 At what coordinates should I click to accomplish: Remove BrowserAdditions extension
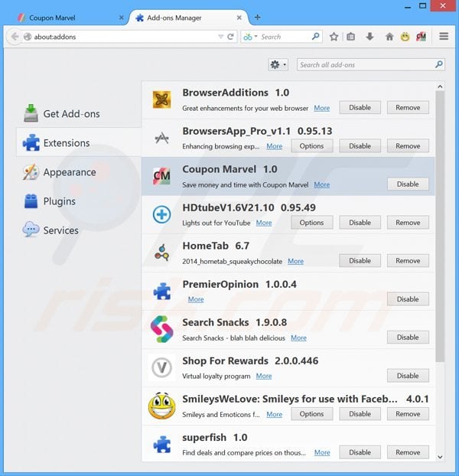click(x=408, y=107)
